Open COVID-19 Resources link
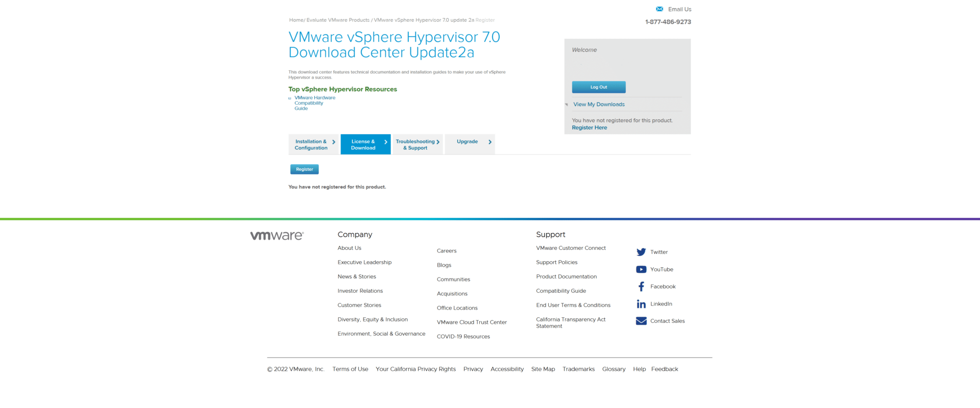980x408 pixels. (463, 337)
